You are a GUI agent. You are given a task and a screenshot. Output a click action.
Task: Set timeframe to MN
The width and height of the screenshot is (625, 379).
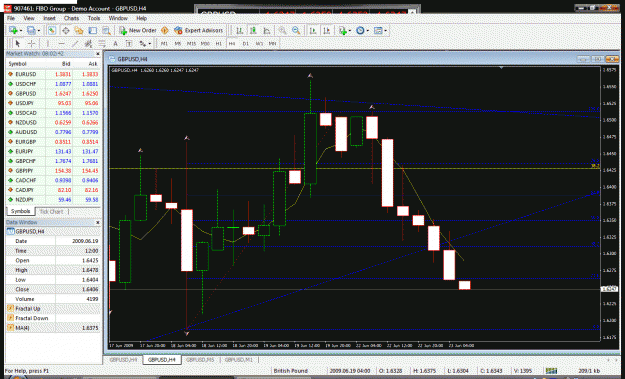[x=273, y=43]
